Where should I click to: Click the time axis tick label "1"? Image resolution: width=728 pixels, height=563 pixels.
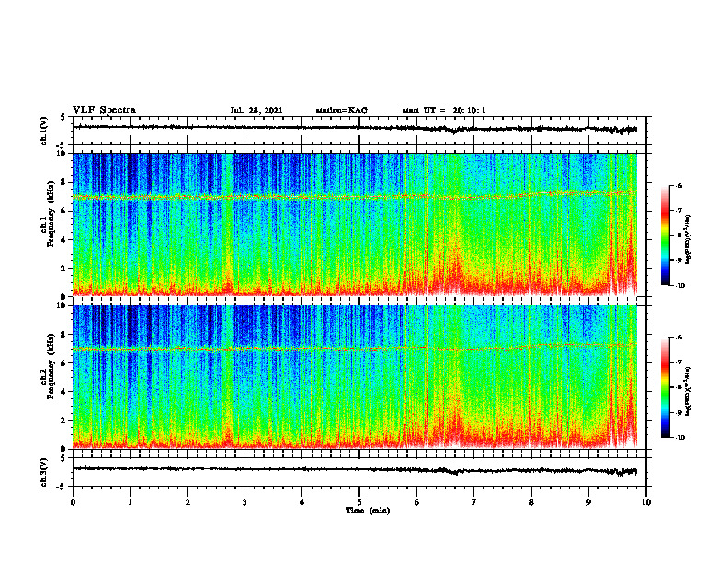click(x=130, y=502)
